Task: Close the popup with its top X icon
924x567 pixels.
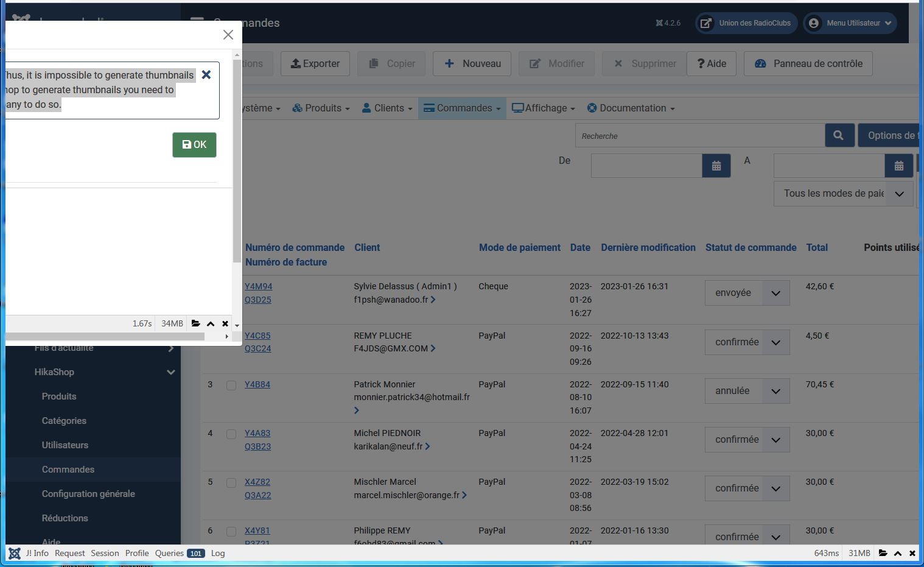Action: click(228, 35)
